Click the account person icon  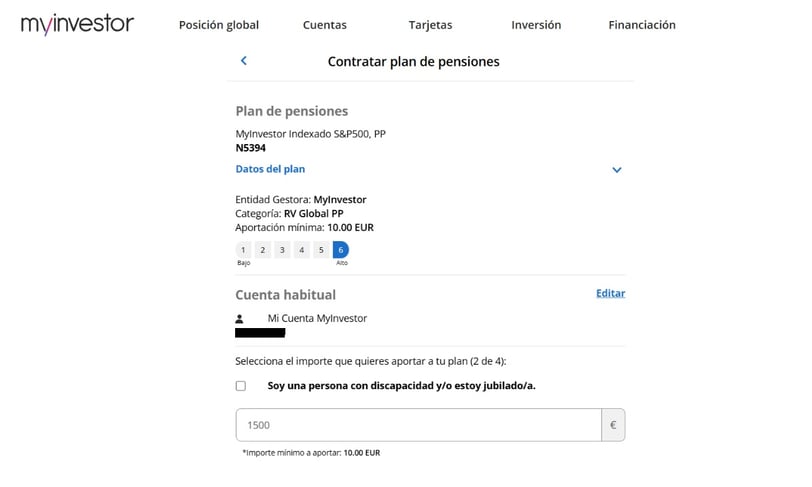coord(240,319)
